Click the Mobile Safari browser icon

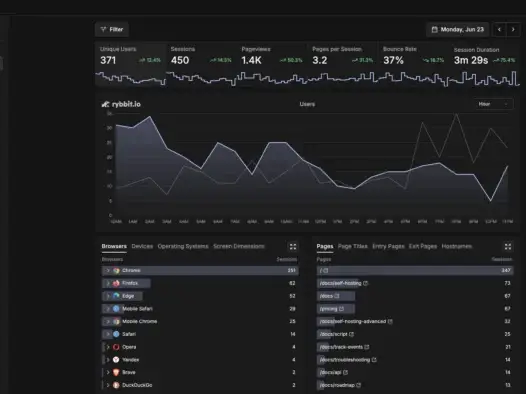point(116,309)
